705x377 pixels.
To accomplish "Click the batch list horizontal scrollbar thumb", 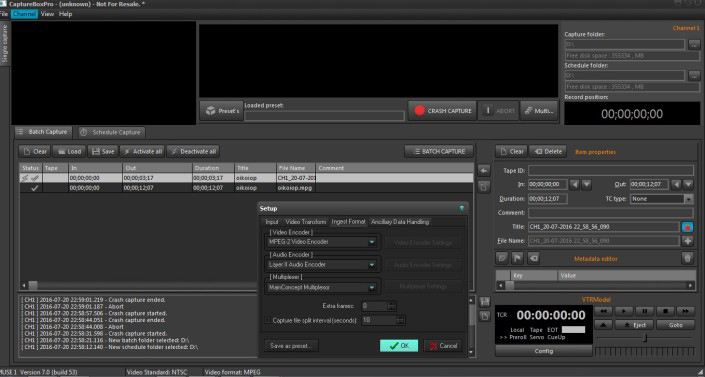I will (33, 285).
